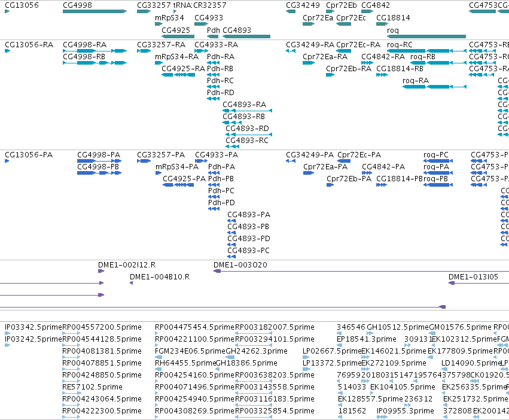Open EST RP004475454.5prime

(x=194, y=327)
